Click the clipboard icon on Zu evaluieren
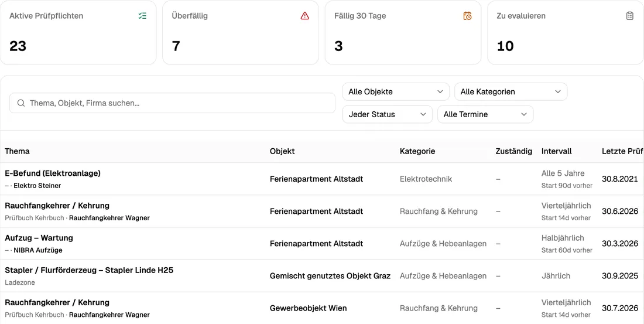 pos(629,16)
